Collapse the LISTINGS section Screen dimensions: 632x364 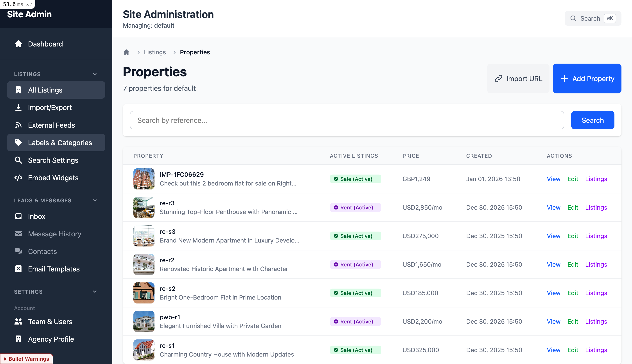pos(94,74)
